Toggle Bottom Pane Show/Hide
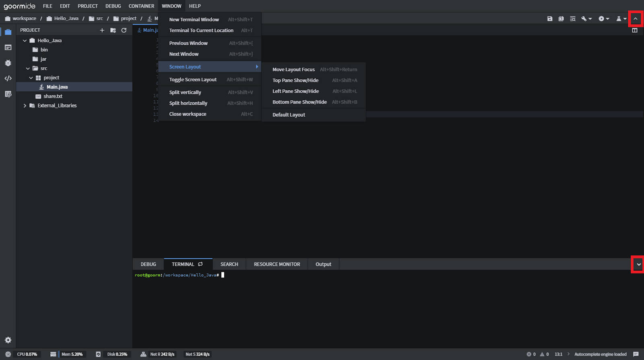This screenshot has width=644, height=360. click(299, 102)
